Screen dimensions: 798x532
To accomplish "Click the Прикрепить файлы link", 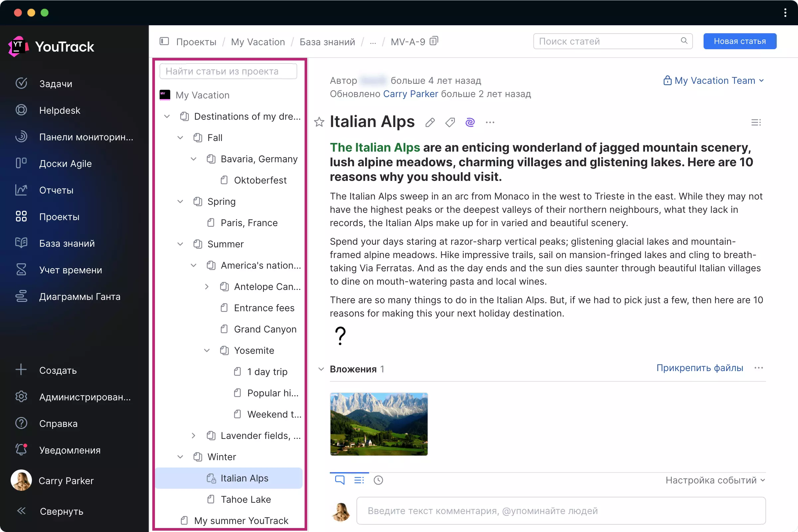I will (x=700, y=368).
